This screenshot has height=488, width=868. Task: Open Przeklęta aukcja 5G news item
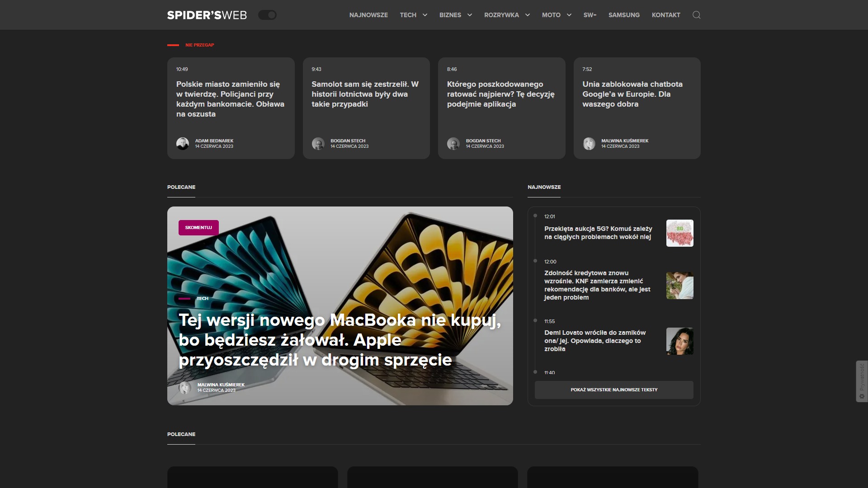pyautogui.click(x=598, y=233)
